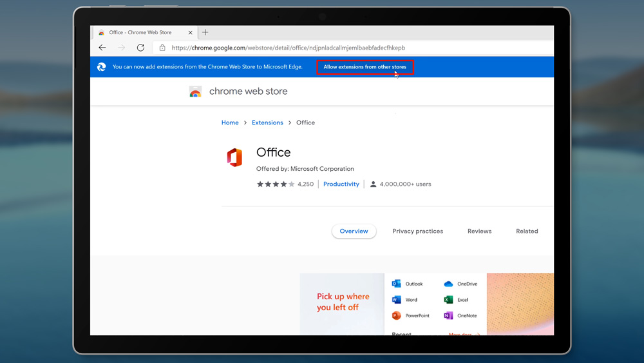Select the Office - Chrome Web Store tab
This screenshot has height=363, width=644.
click(x=144, y=32)
